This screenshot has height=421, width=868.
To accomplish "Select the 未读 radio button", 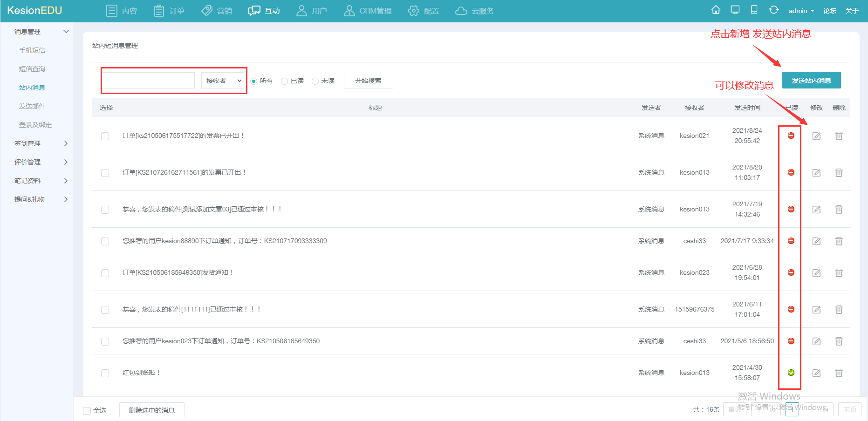I will pyautogui.click(x=315, y=81).
